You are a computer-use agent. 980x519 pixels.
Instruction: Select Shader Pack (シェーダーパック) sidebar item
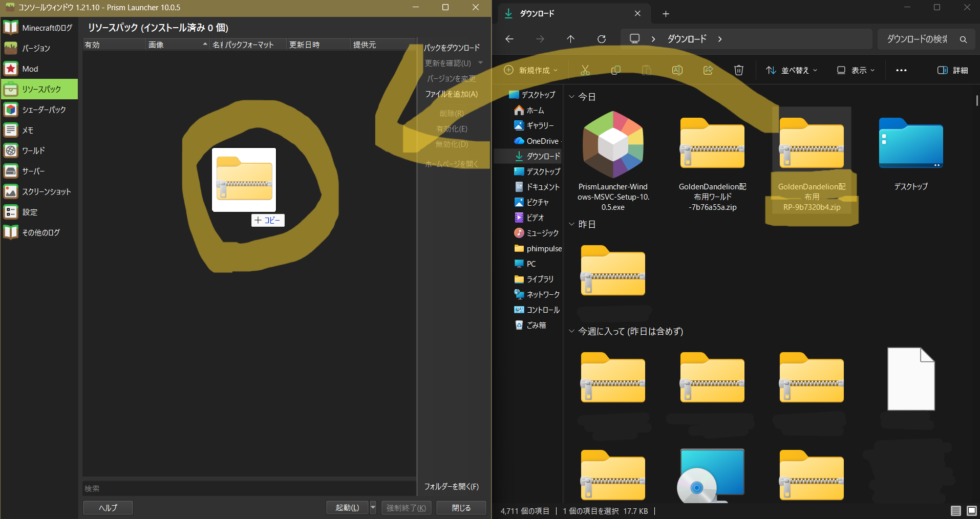(44, 110)
